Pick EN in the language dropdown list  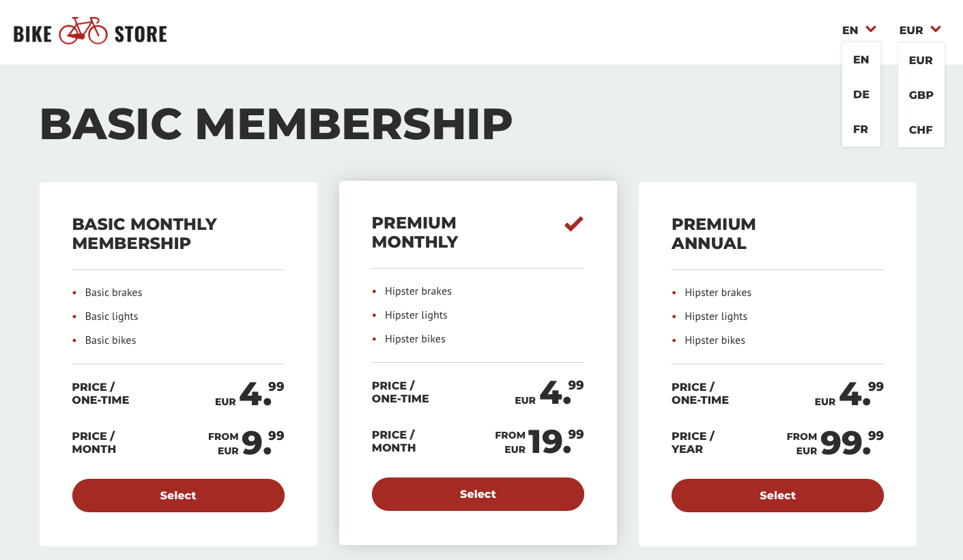pyautogui.click(x=861, y=60)
